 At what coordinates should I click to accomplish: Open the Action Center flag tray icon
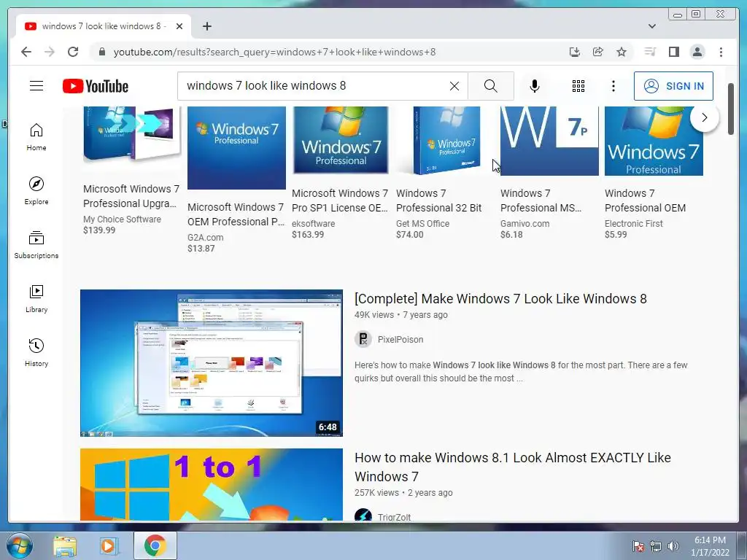pos(638,546)
